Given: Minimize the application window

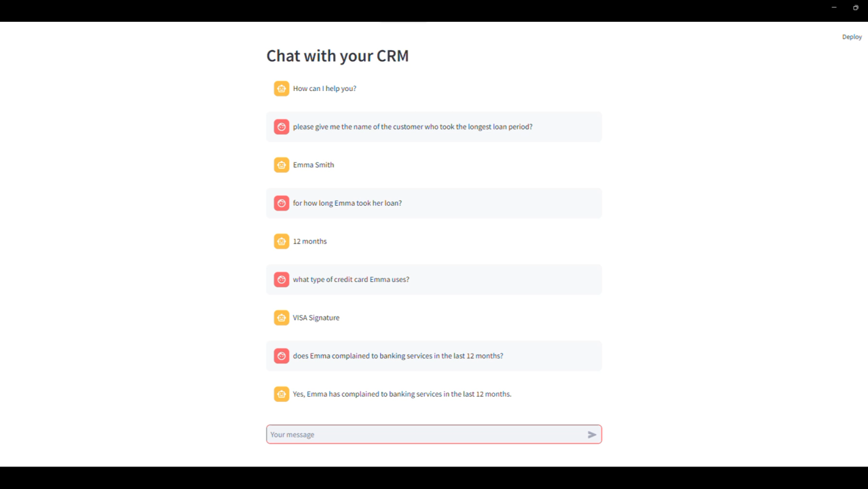Looking at the screenshot, I should point(834,7).
